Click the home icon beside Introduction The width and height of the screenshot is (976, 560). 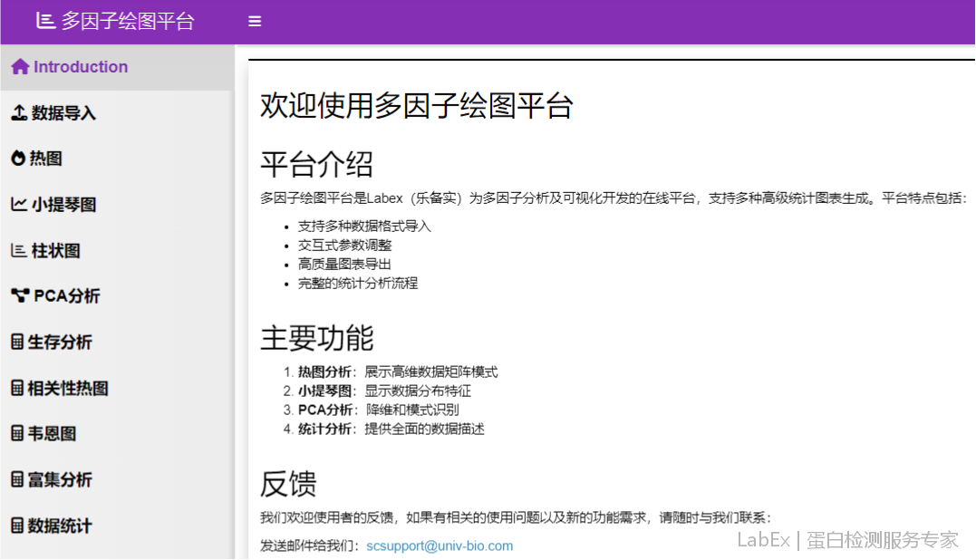click(20, 67)
